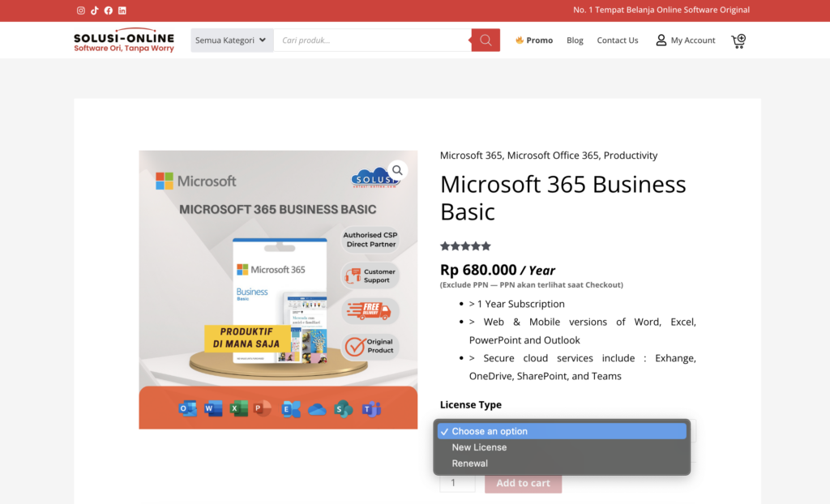Screen dimensions: 830x504
Task: Click the quantity input field
Action: 457,483
